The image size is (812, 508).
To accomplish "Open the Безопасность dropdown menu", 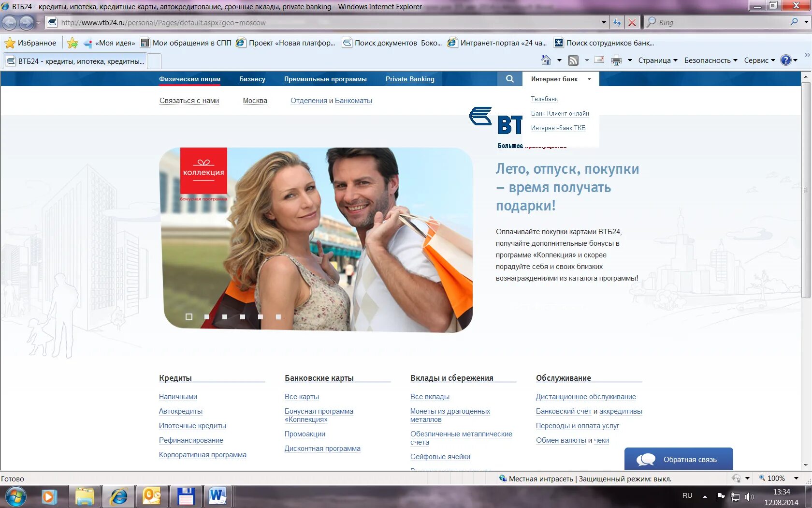I will pos(711,60).
